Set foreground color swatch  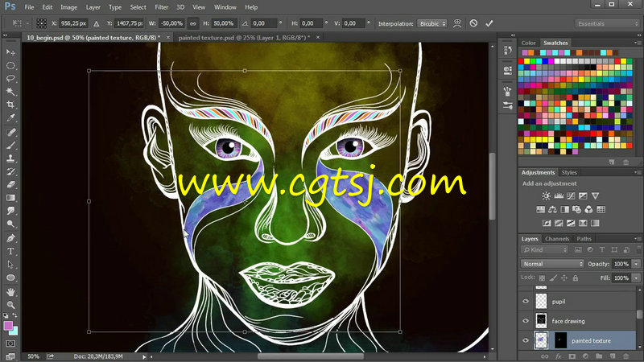8,326
